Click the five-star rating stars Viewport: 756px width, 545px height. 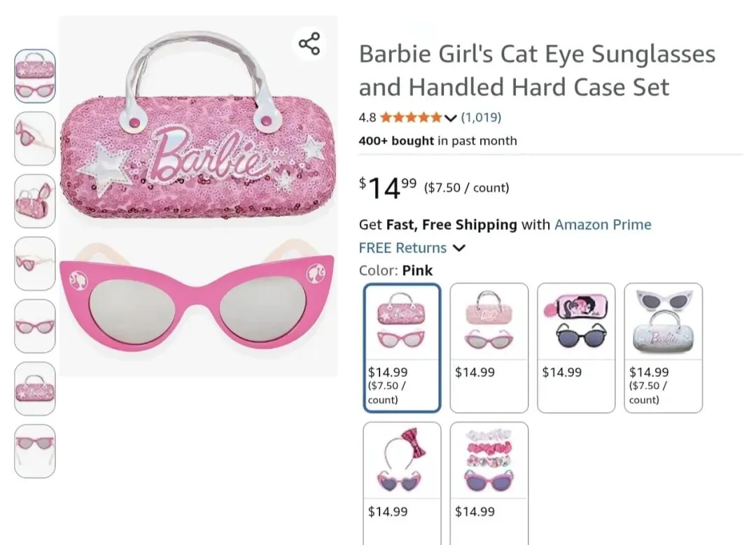[411, 118]
